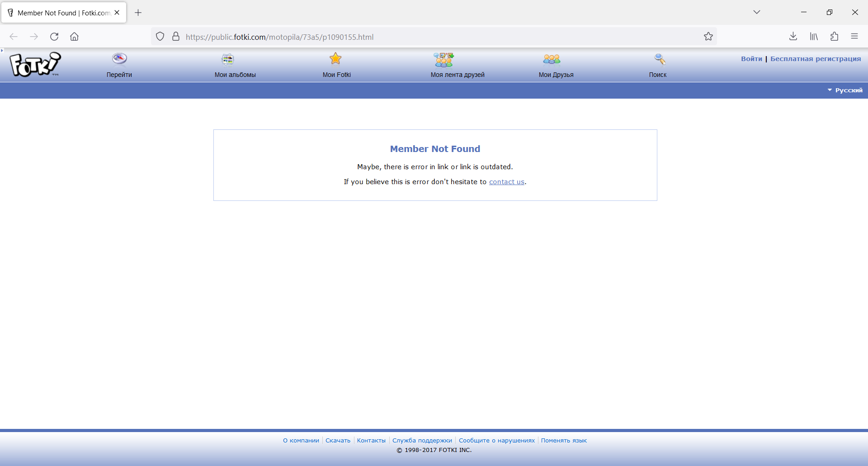Image resolution: width=868 pixels, height=466 pixels.
Task: Open Сообщите о нарушениях footer link
Action: coord(497,441)
